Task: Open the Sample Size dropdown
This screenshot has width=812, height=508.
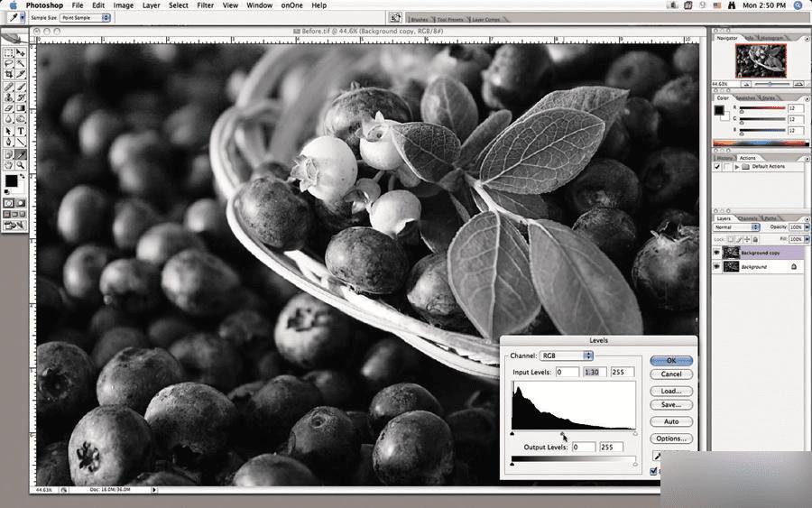Action: click(85, 18)
